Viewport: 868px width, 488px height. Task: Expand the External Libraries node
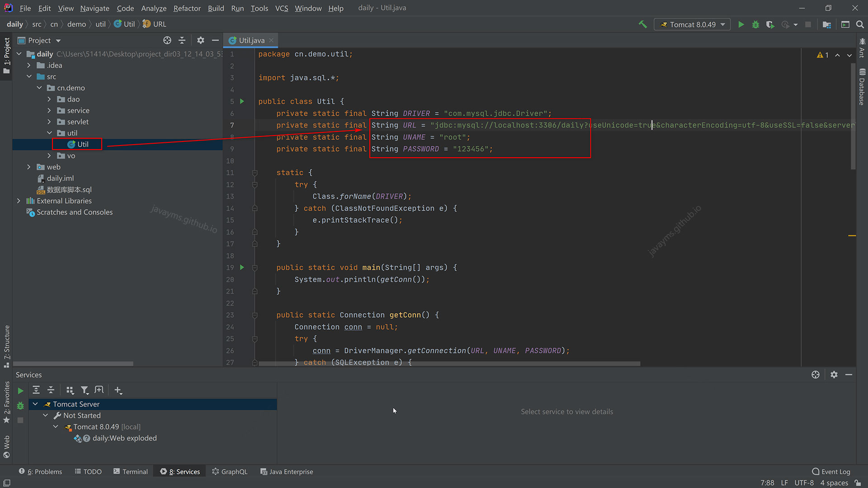[19, 201]
